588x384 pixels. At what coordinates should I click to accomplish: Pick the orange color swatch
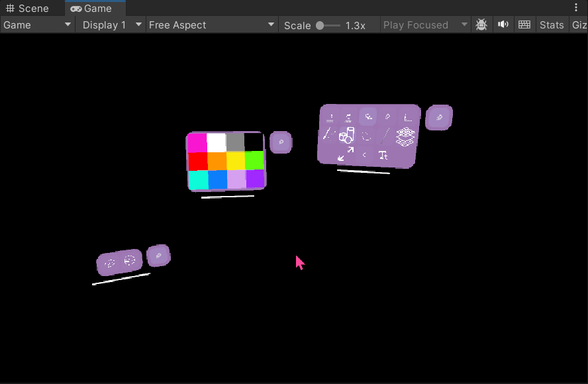(217, 161)
